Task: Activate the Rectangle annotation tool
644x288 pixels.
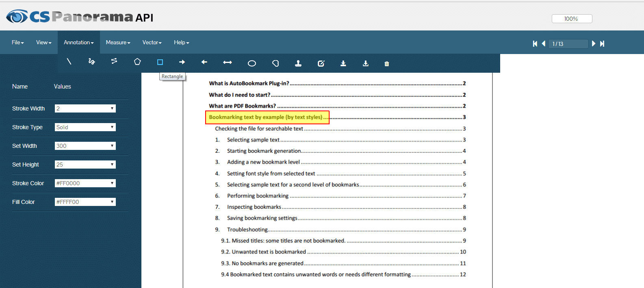Action: pyautogui.click(x=160, y=62)
